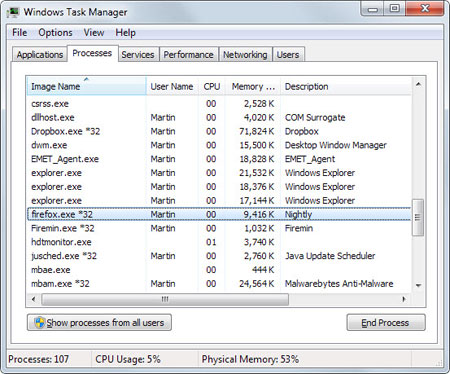Click CPU Usage: 5% status entry
The image size is (450, 374).
pyautogui.click(x=128, y=359)
